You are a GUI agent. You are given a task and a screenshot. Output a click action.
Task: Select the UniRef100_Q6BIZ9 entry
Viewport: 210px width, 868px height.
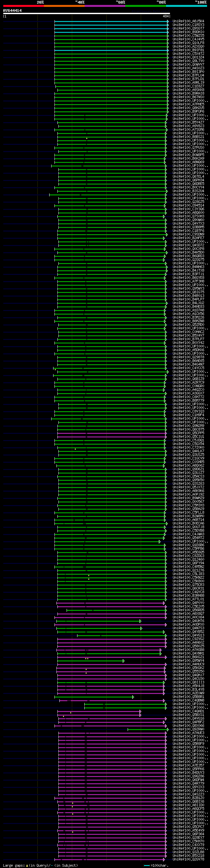188,379
